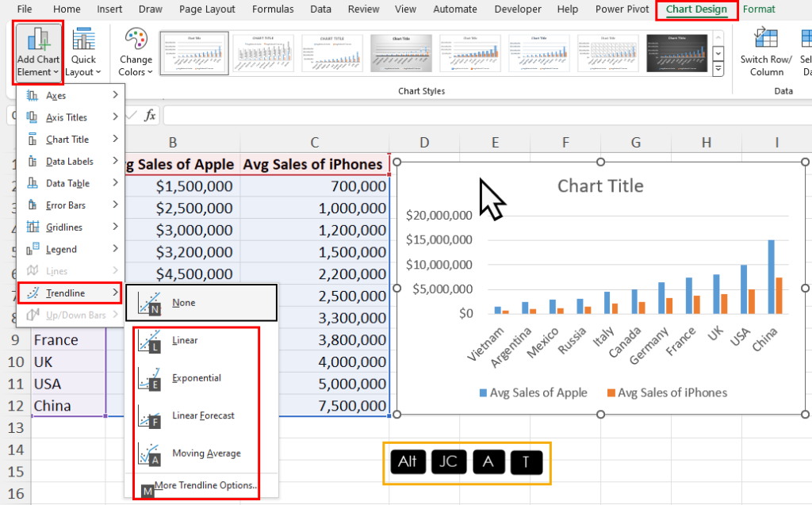This screenshot has width=812, height=505.
Task: Click the Gridlines icon in the menu
Action: (33, 227)
